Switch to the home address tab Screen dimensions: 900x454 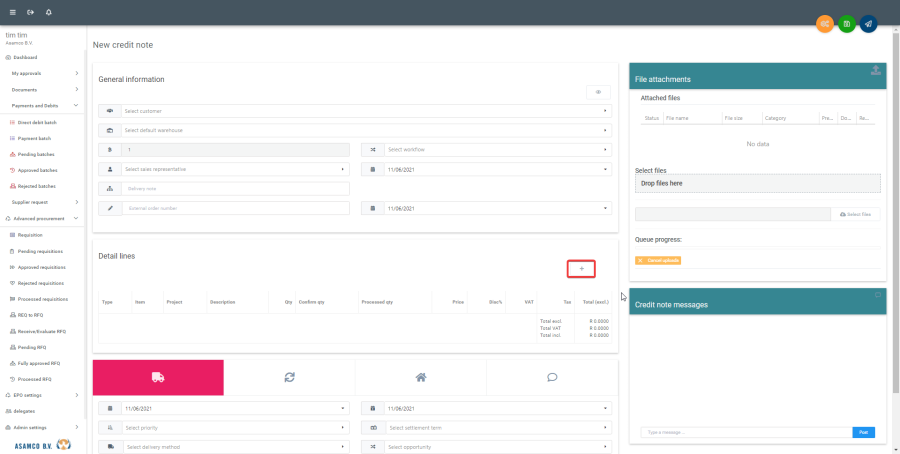tap(421, 377)
